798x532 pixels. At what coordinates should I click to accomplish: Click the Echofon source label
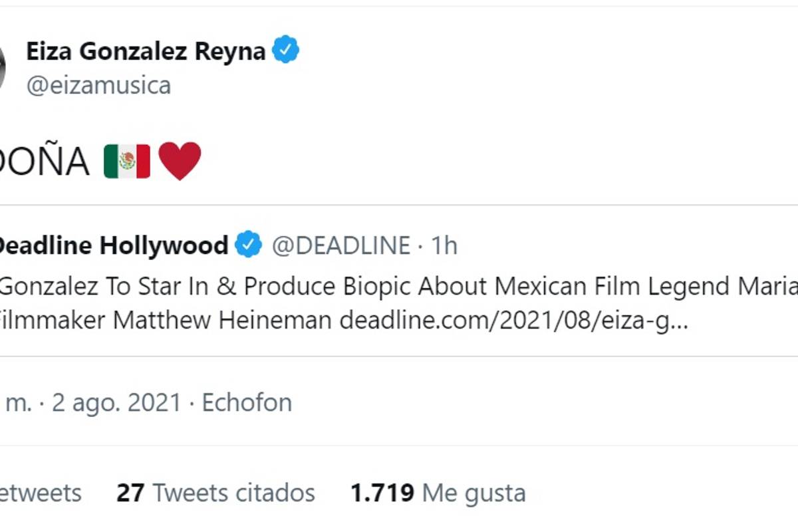click(246, 402)
